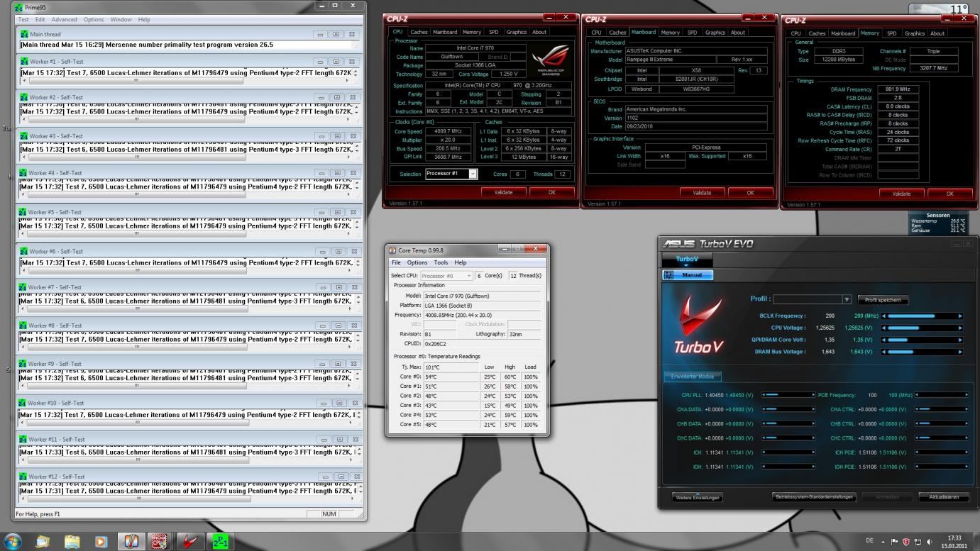Open the TurboV Profil dropdown
The width and height of the screenshot is (980, 551).
tap(812, 299)
